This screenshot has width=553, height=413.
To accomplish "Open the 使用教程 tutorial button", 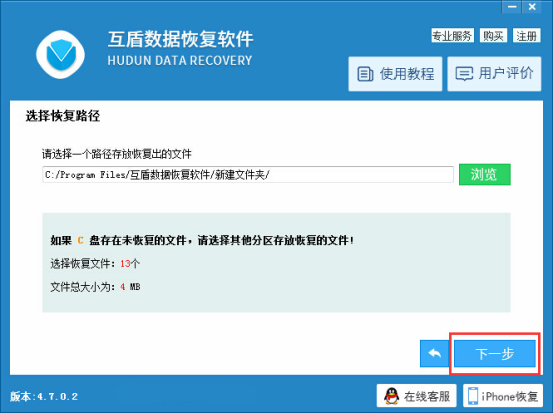I will pos(395,74).
